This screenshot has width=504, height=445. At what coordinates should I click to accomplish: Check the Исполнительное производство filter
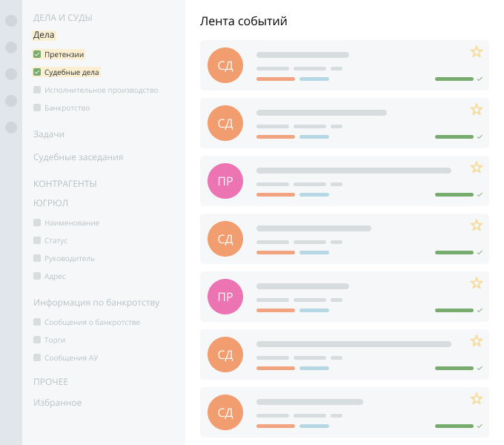coord(37,90)
